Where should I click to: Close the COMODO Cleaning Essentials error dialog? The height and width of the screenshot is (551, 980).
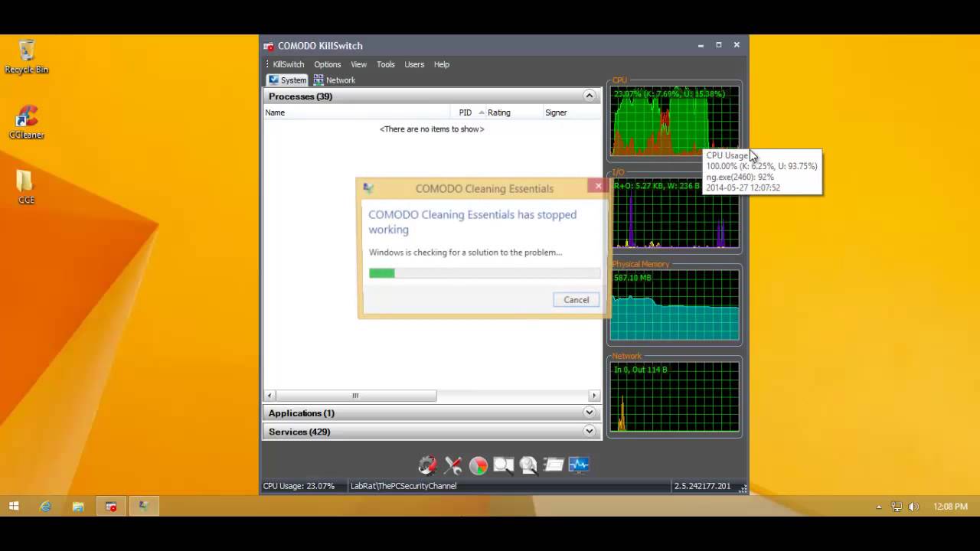click(598, 186)
